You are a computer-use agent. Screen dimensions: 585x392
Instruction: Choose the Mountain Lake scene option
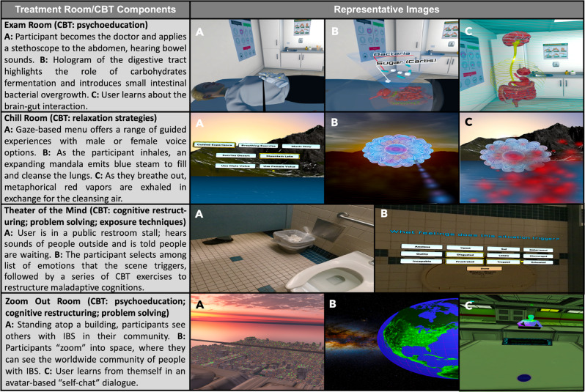(282, 156)
